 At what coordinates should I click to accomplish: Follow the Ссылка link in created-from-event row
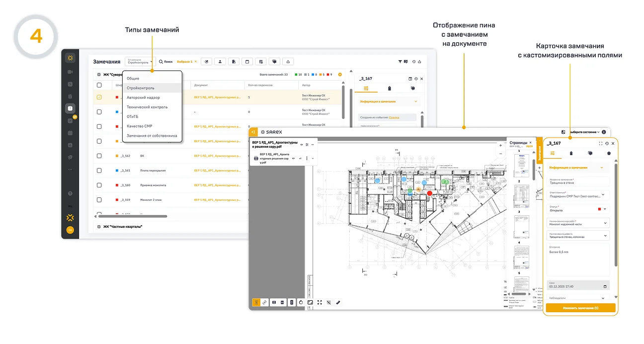tap(394, 117)
